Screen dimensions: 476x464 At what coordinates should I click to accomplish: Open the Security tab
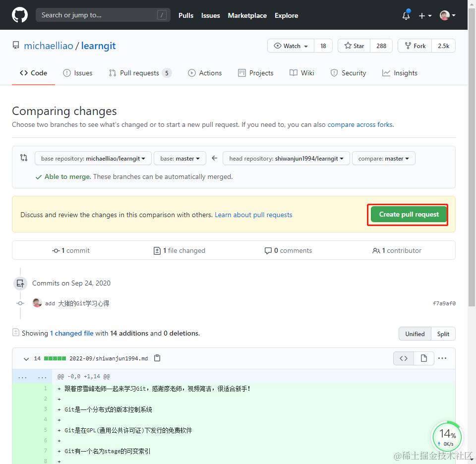point(348,73)
